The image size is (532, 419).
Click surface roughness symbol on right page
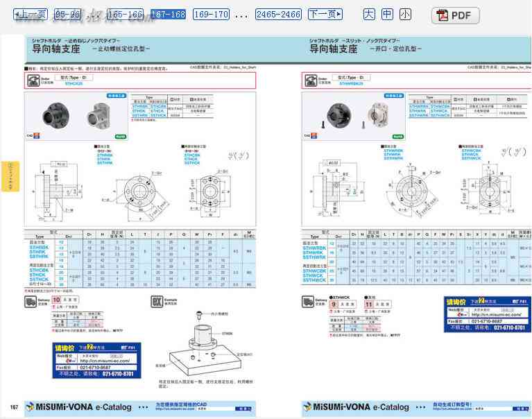pos(514,152)
